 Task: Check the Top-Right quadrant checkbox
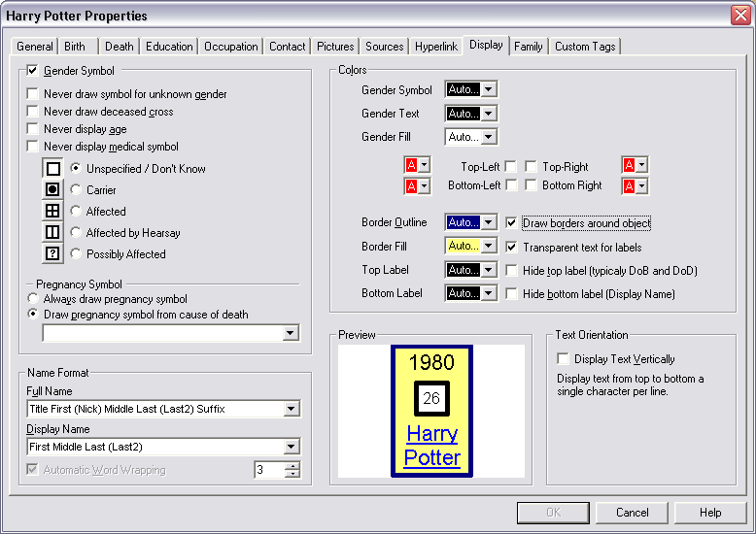pos(531,167)
